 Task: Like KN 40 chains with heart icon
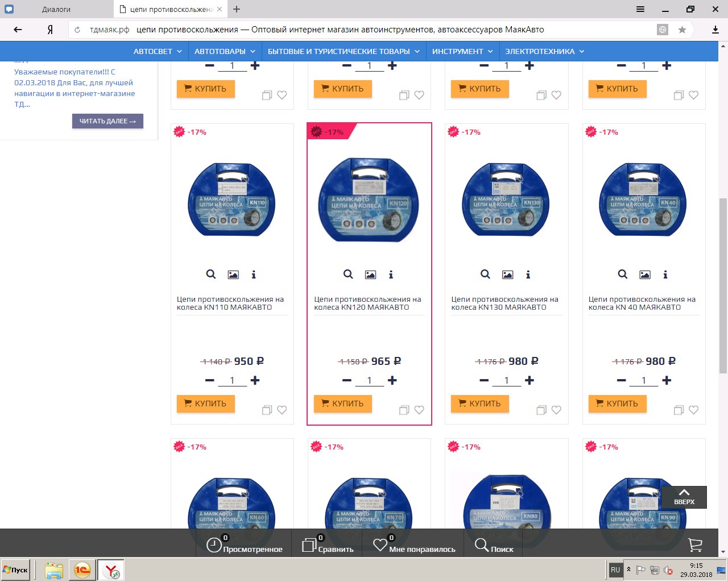coord(693,410)
